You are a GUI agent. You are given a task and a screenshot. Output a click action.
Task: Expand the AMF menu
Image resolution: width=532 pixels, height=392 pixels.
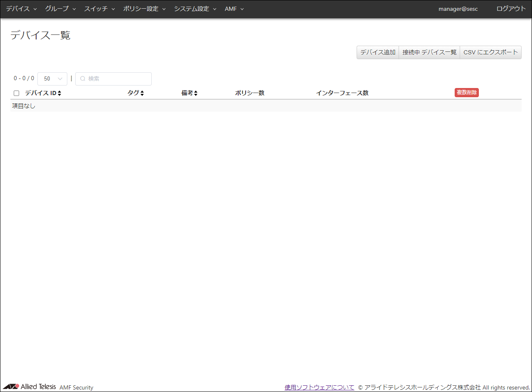click(x=234, y=9)
